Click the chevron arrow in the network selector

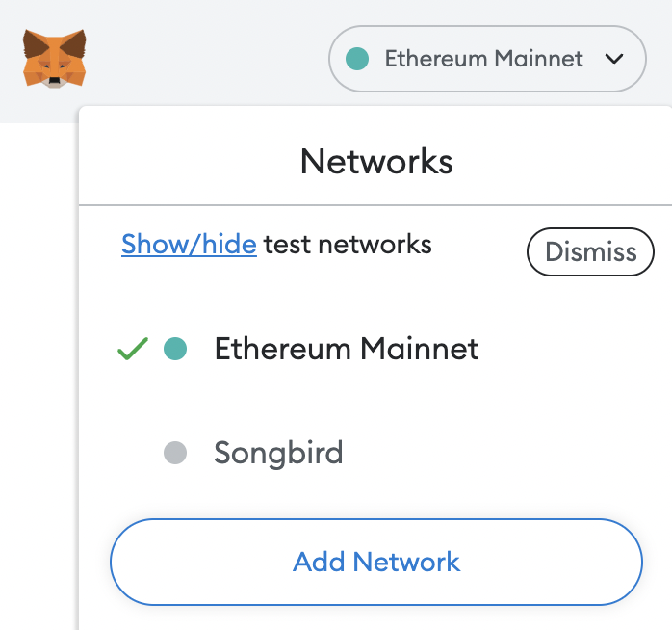[x=614, y=59]
